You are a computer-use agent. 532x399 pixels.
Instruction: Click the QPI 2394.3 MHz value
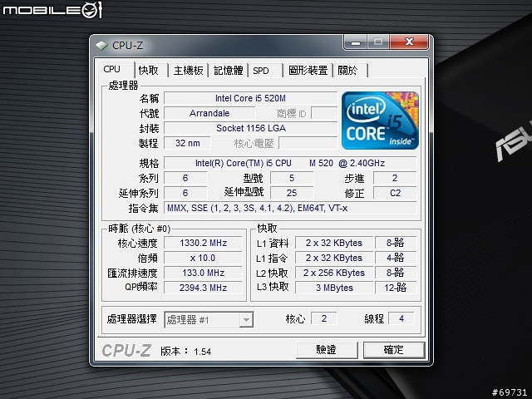coord(203,288)
